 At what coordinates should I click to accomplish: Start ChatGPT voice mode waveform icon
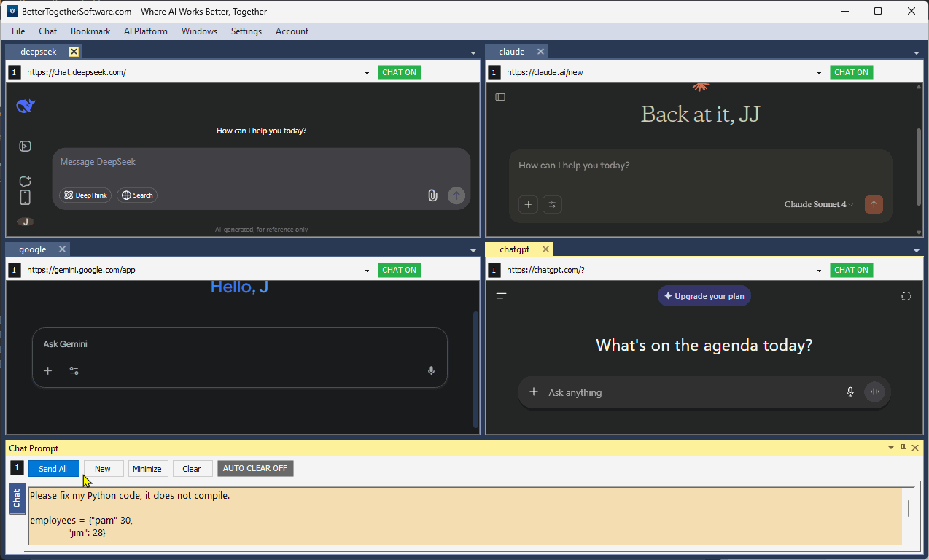coord(875,392)
